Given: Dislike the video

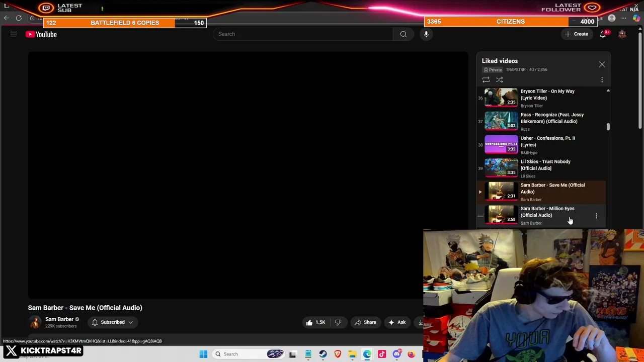Looking at the screenshot, I should tap(338, 322).
